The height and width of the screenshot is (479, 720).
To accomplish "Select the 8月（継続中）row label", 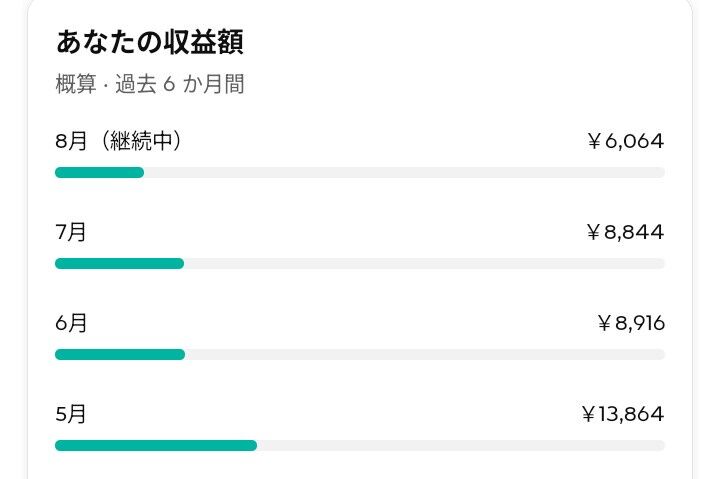I will 118,141.
